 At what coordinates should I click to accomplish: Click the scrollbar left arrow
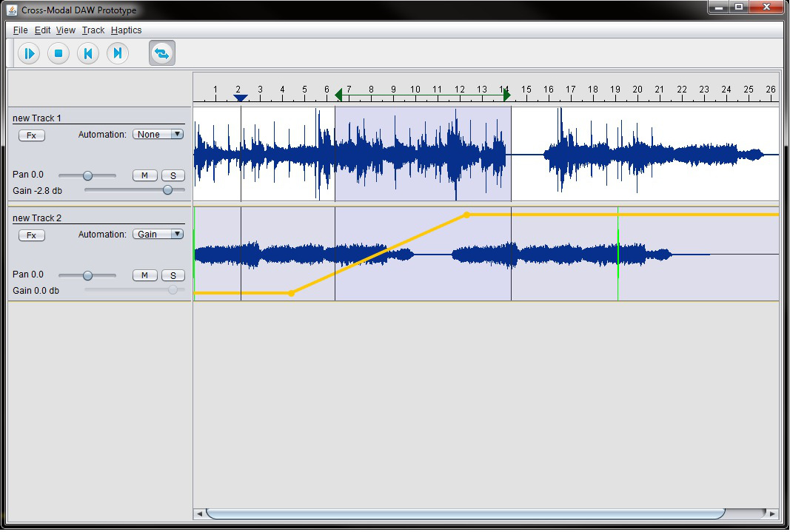[x=199, y=514]
